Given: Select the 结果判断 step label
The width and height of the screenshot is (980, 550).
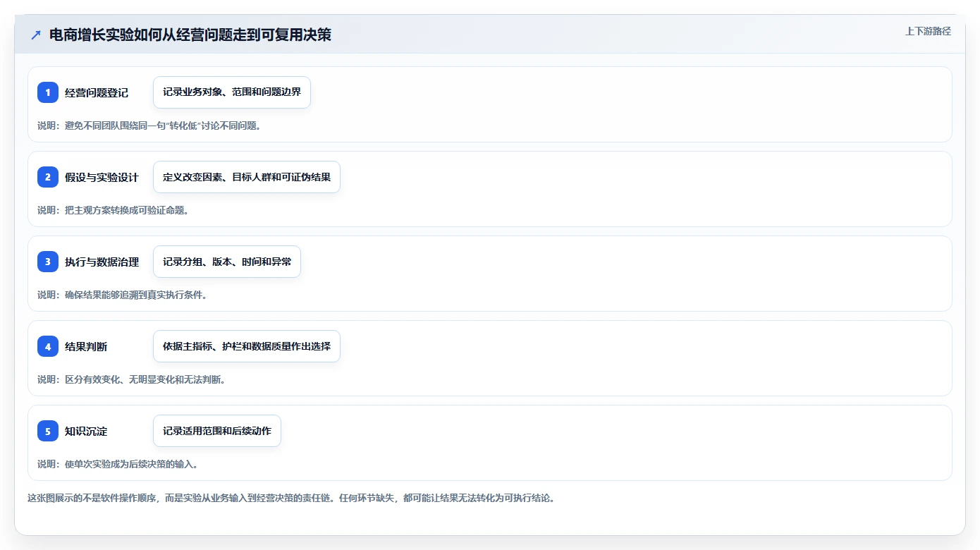Looking at the screenshot, I should (86, 346).
